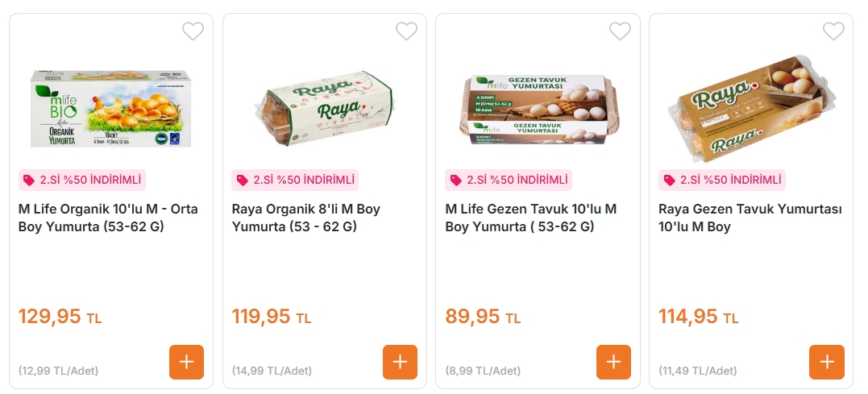
Task: Favorite the M Life Organik 10'lu eggs
Action: point(193,31)
